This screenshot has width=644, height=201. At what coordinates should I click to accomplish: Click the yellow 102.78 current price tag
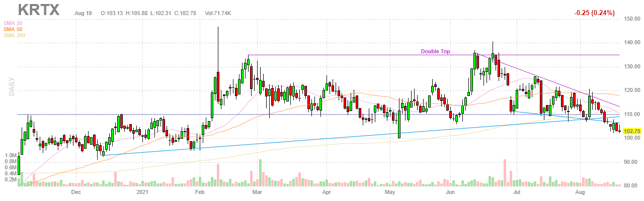632,131
